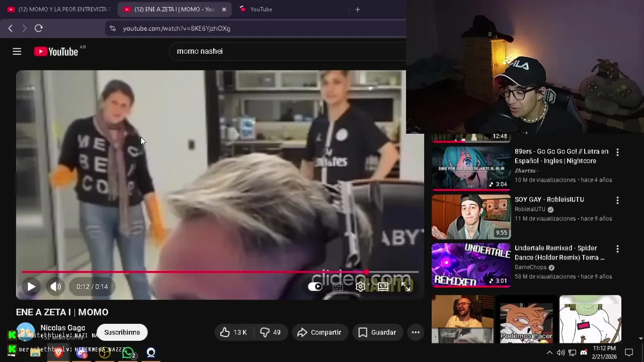The width and height of the screenshot is (644, 362).
Task: Click the 0:12 / 0:14 time display
Action: tap(92, 287)
